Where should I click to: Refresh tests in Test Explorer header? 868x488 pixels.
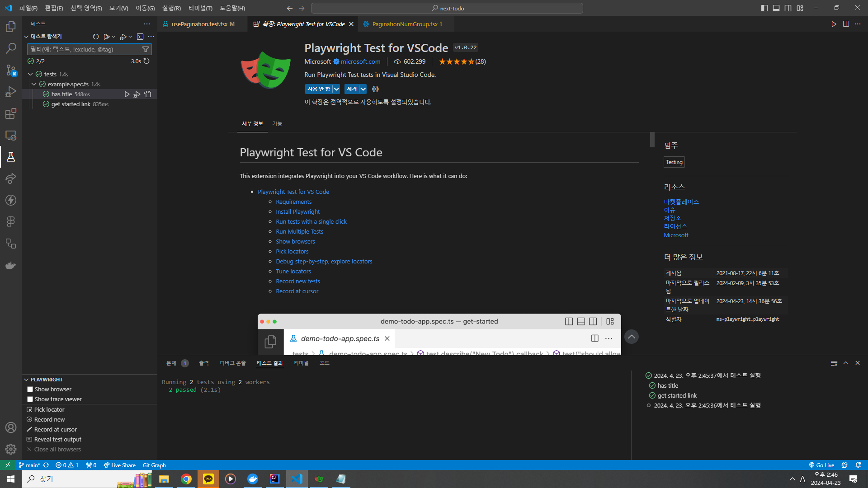click(x=95, y=37)
